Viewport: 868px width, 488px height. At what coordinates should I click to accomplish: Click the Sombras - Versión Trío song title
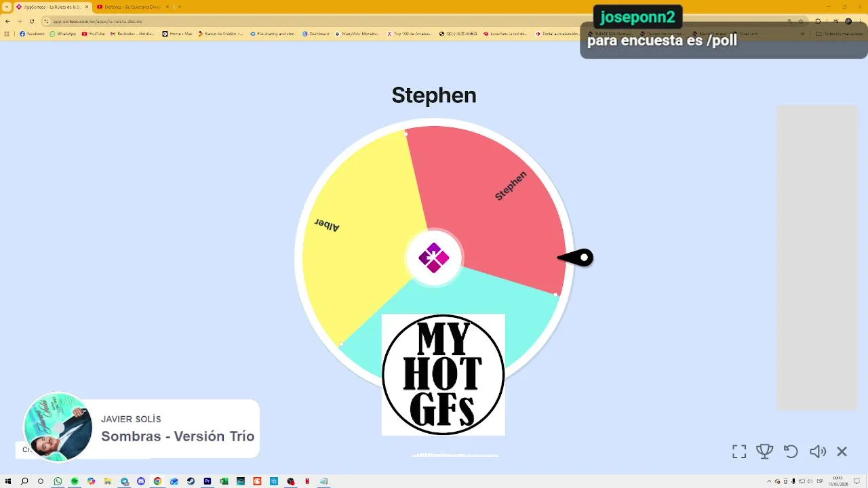[178, 436]
